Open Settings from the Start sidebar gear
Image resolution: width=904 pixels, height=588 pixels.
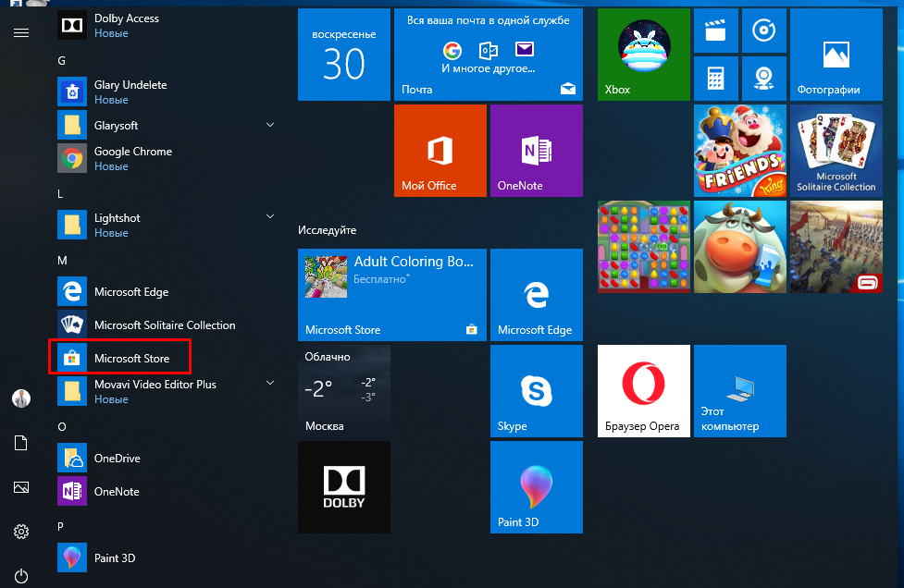pyautogui.click(x=20, y=532)
